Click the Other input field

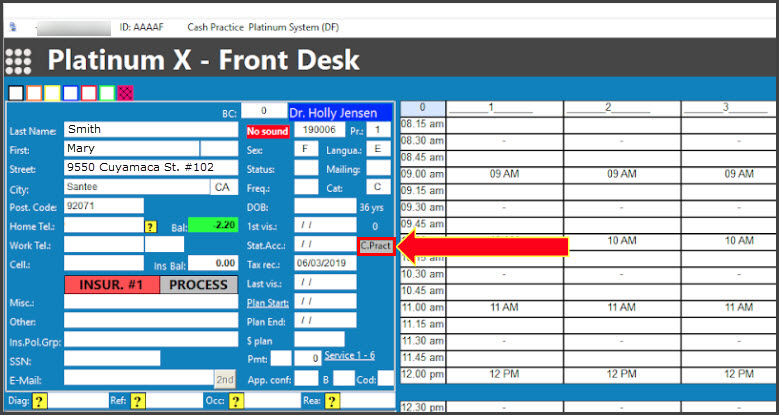tap(151, 320)
